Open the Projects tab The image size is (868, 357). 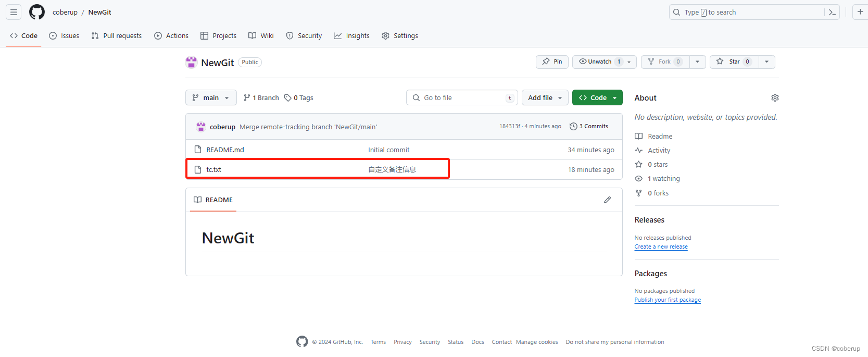219,36
